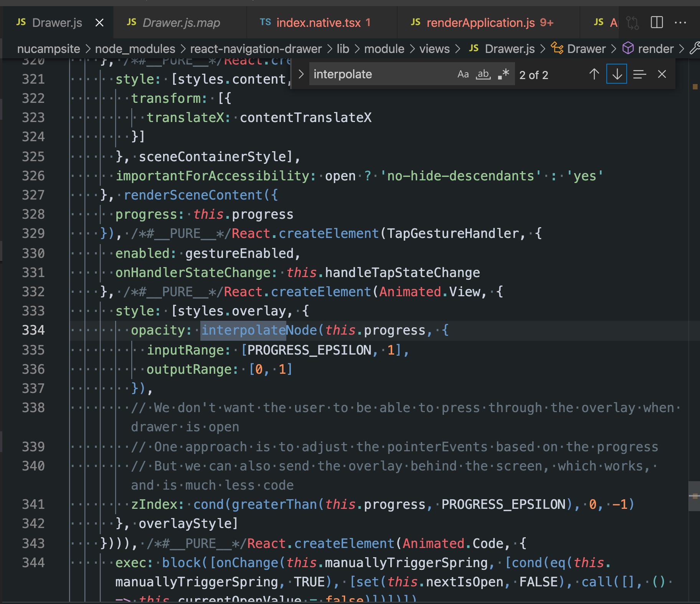The height and width of the screenshot is (604, 700).
Task: Click the JS icon on Drawer.js tab
Action: coord(21,22)
